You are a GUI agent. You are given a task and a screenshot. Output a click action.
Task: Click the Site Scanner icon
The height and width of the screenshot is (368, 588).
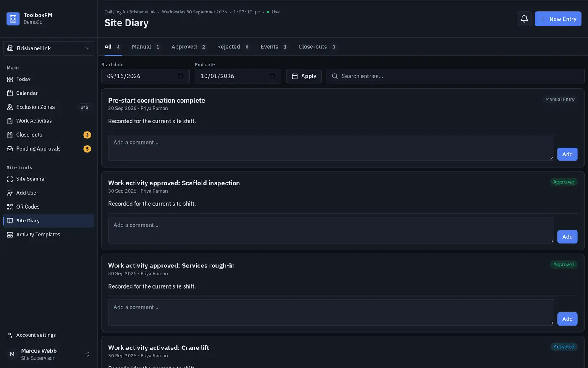[10, 179]
